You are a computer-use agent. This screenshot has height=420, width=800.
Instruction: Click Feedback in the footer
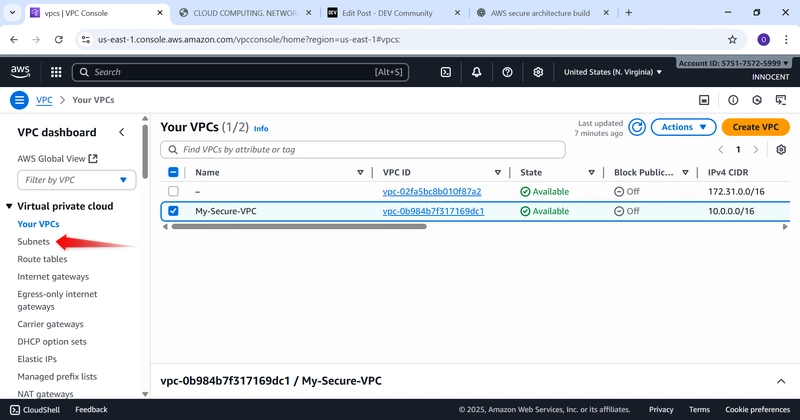(x=91, y=409)
